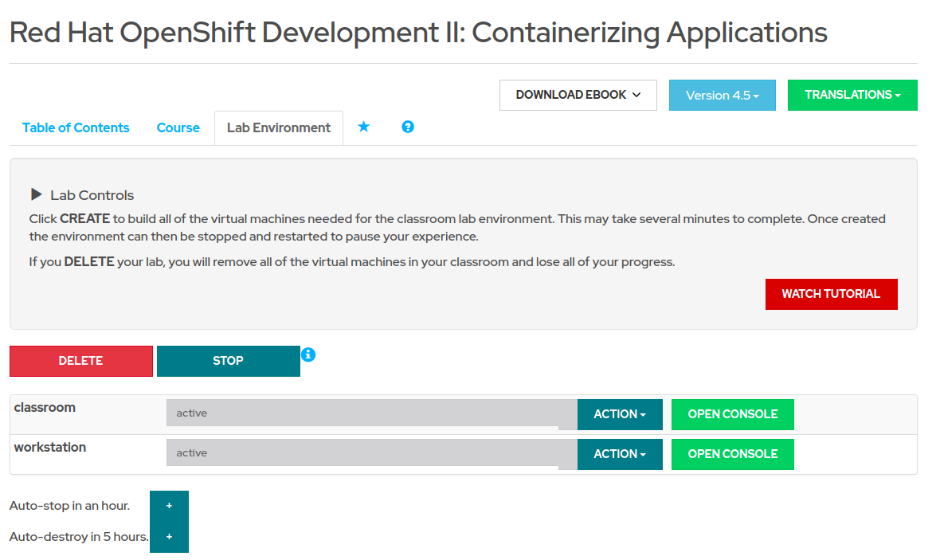Open the TRANSLATIONS dropdown menu
Viewport: 940px width, 560px height.
pos(852,95)
